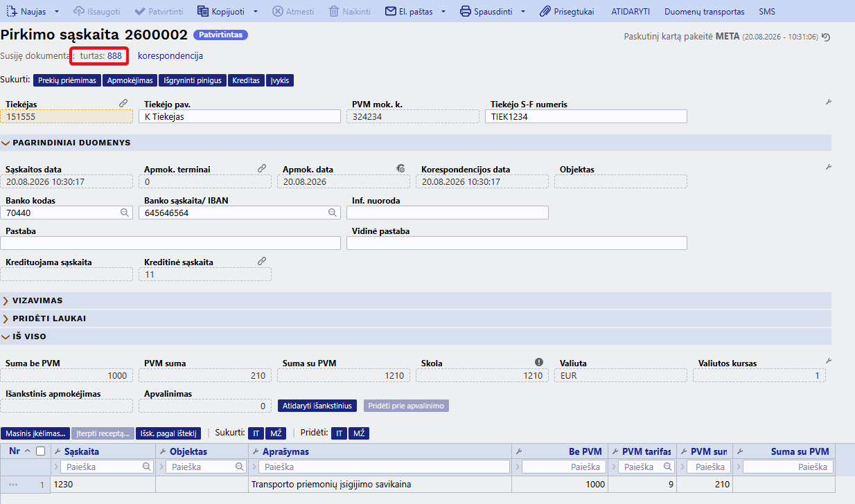Viewport: 855px width, 504px height.
Task: Click the history icon after META timestamp
Action: [825, 37]
